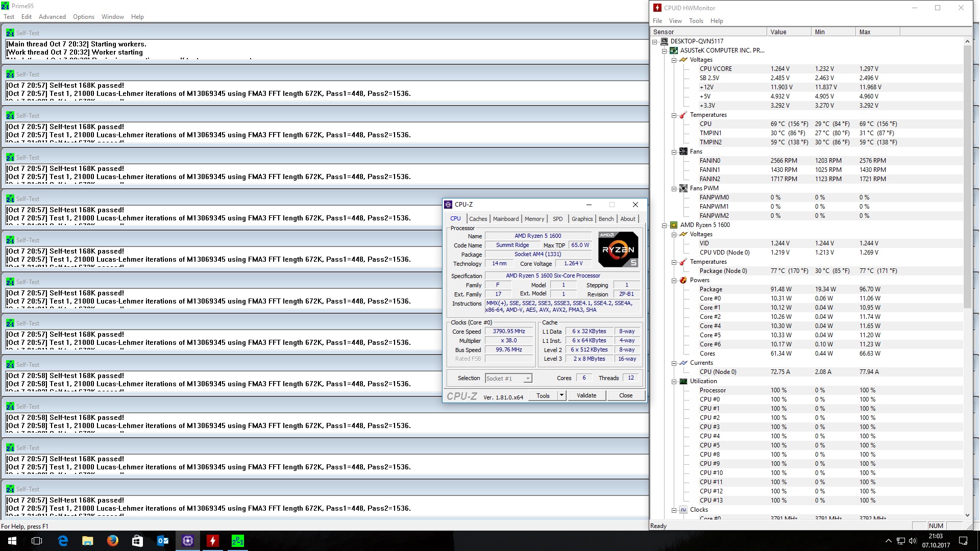
Task: Click the Fans icon in sensor tree
Action: [683, 152]
